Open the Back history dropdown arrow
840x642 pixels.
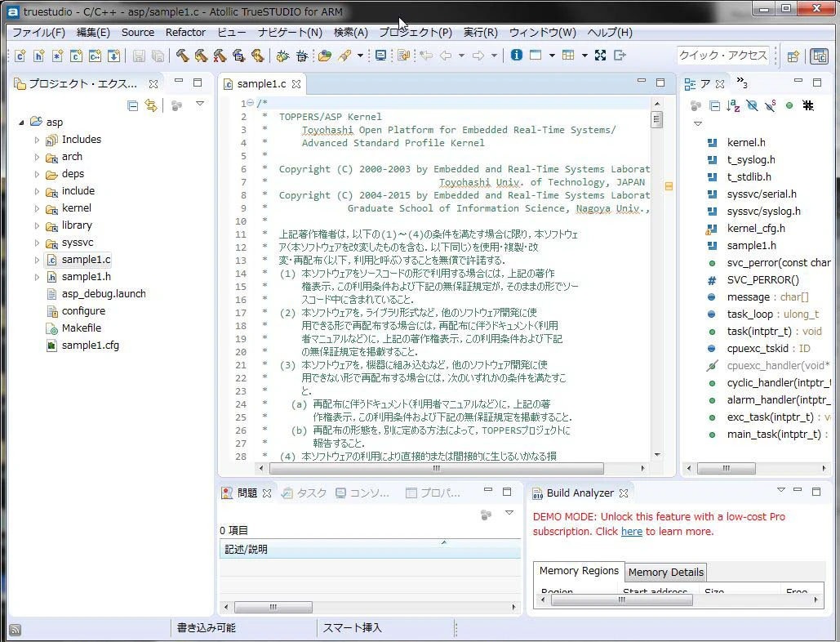(461, 56)
